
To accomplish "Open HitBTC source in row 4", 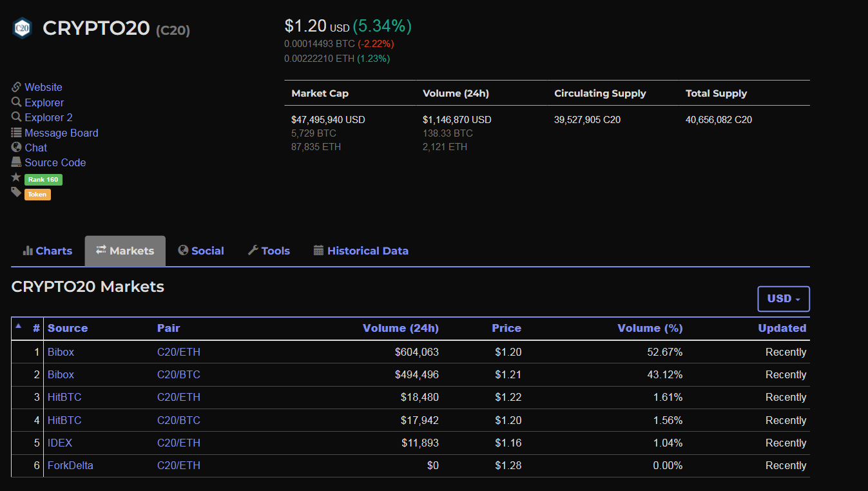I will click(64, 420).
